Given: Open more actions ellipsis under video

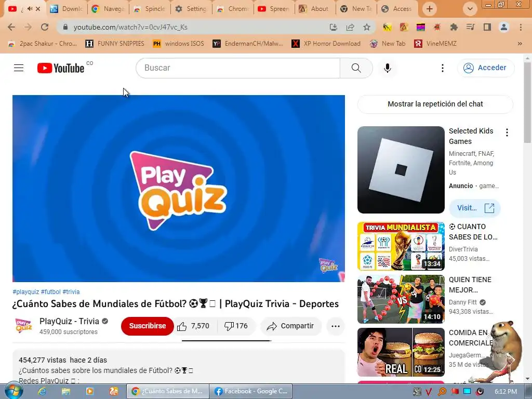Looking at the screenshot, I should [x=335, y=326].
